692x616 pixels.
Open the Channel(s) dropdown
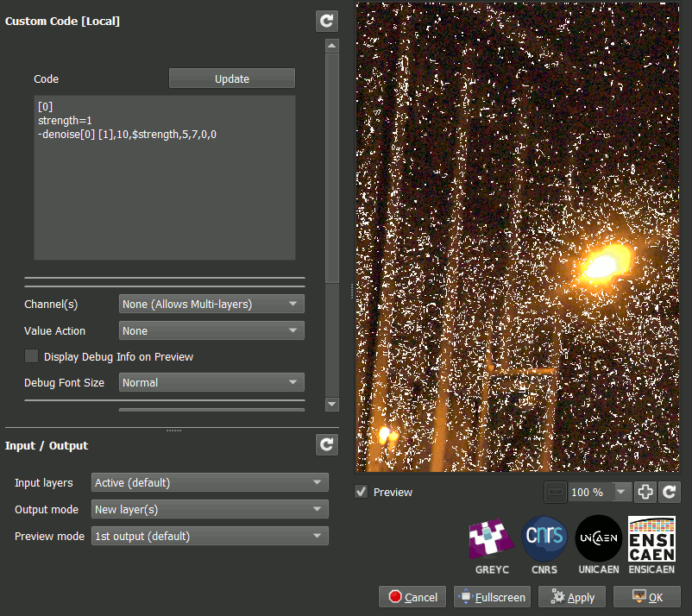[211, 304]
